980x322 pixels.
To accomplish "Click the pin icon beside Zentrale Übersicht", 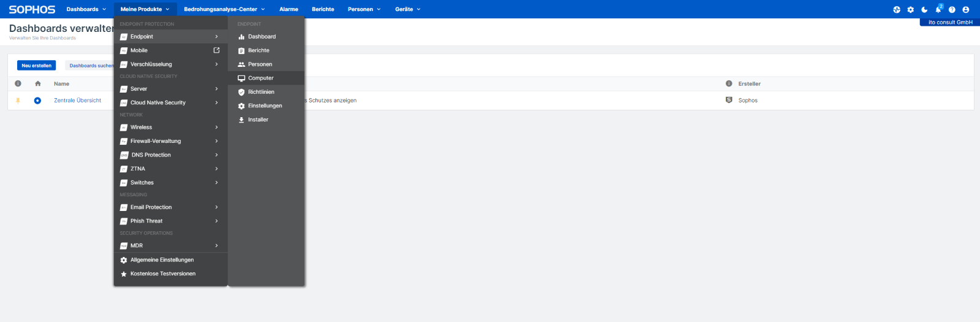I will [x=18, y=101].
